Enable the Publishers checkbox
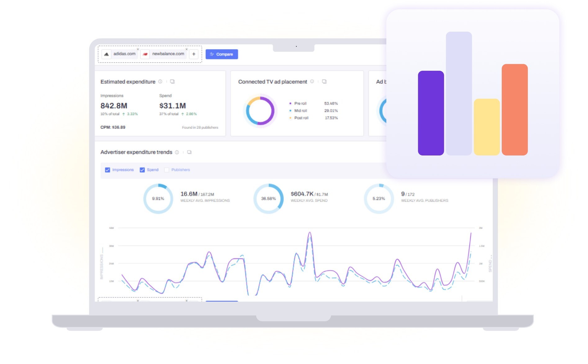 click(x=167, y=170)
